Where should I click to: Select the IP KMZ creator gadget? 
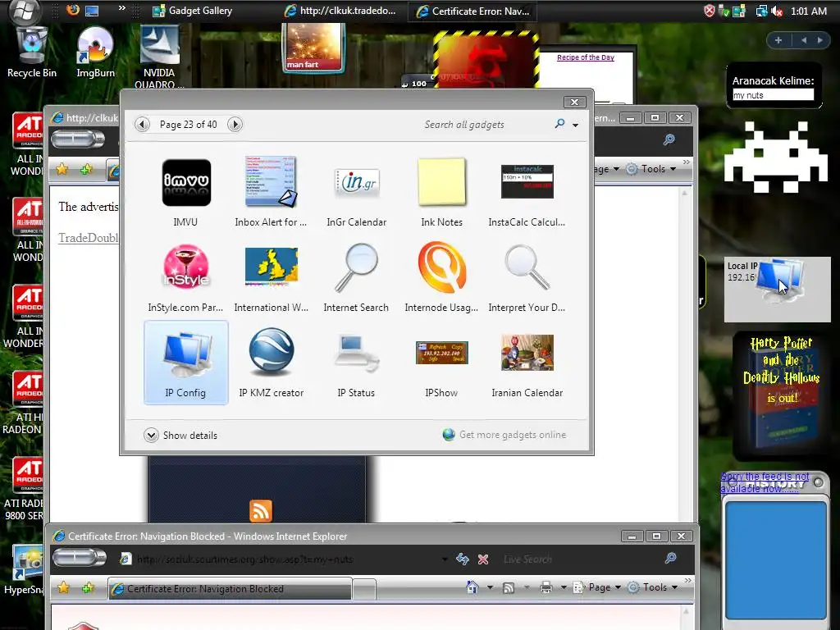(x=271, y=363)
